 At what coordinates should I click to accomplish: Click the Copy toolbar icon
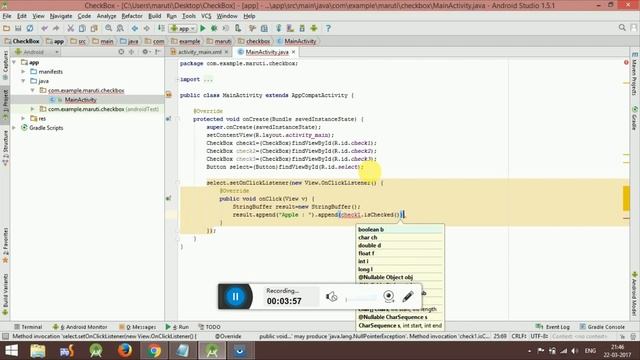coord(82,28)
